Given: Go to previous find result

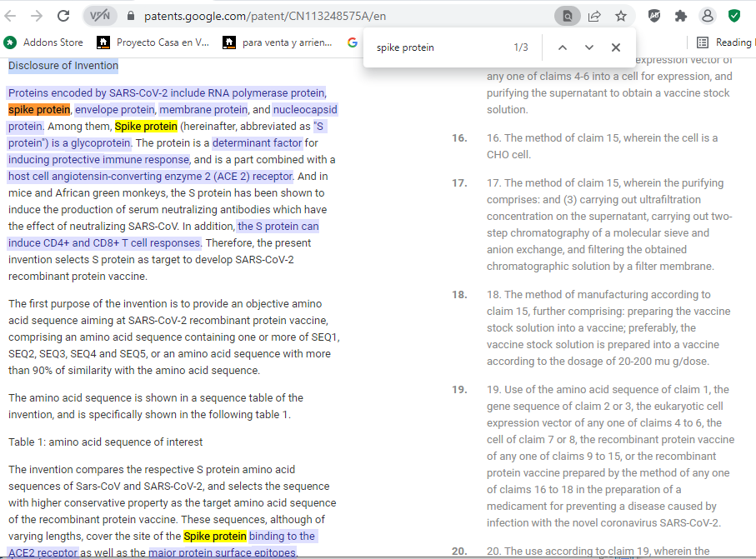Looking at the screenshot, I should click(x=563, y=47).
